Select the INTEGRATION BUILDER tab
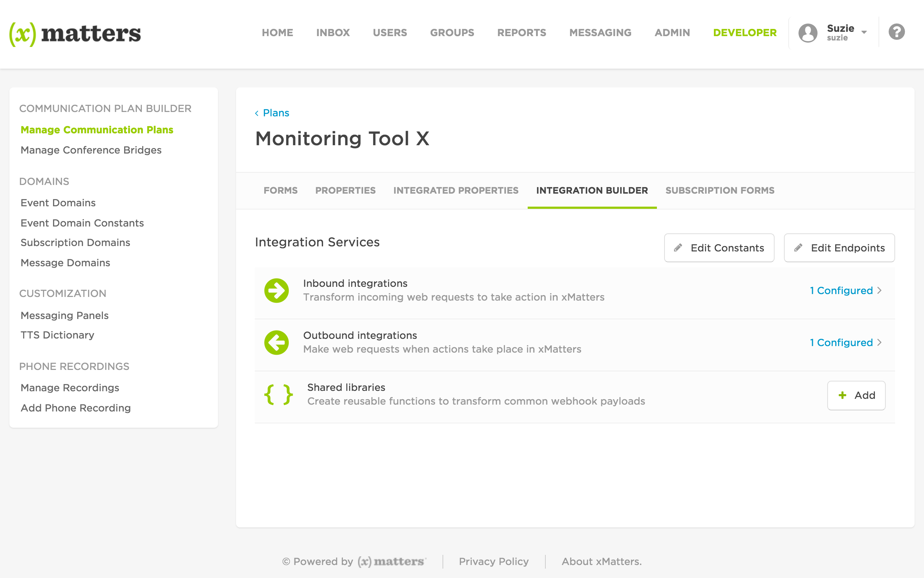 (x=592, y=190)
